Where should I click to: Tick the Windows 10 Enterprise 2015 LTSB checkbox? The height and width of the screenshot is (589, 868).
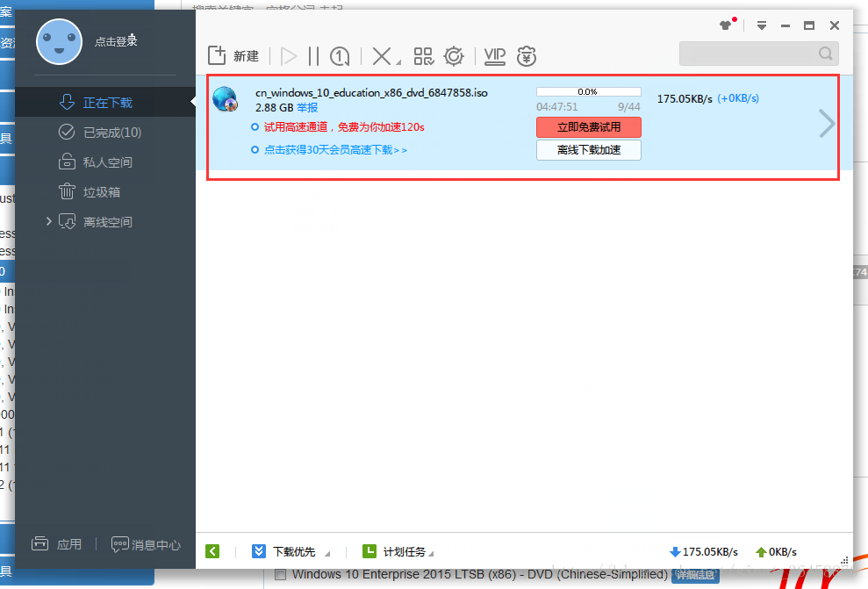pyautogui.click(x=281, y=575)
